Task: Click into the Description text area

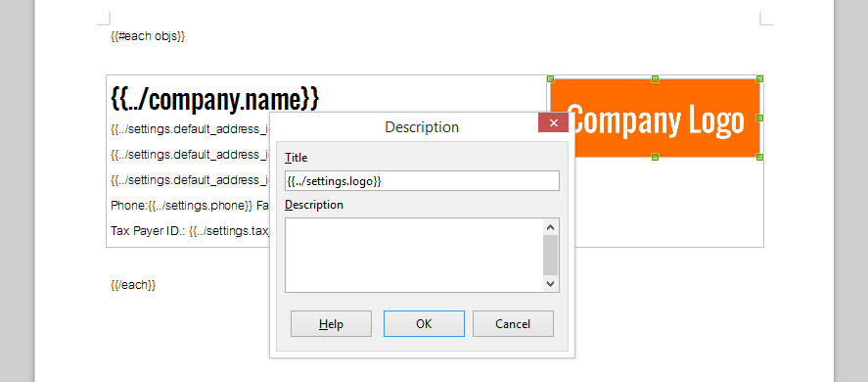Action: (x=414, y=255)
